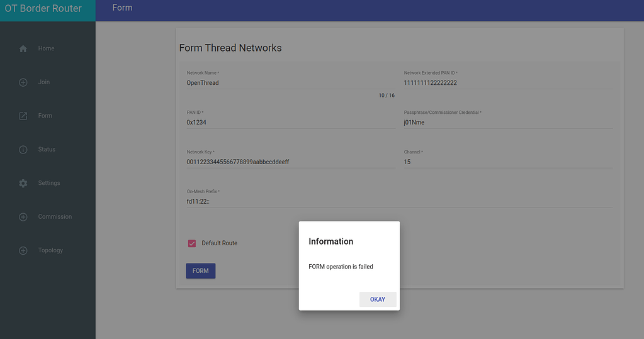Dismiss the dialog with the OKAY button

point(378,299)
